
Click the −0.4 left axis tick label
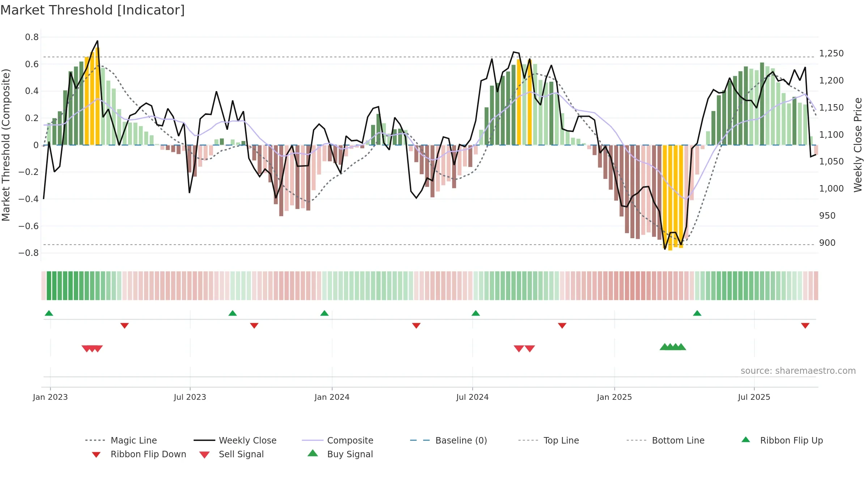click(x=29, y=199)
